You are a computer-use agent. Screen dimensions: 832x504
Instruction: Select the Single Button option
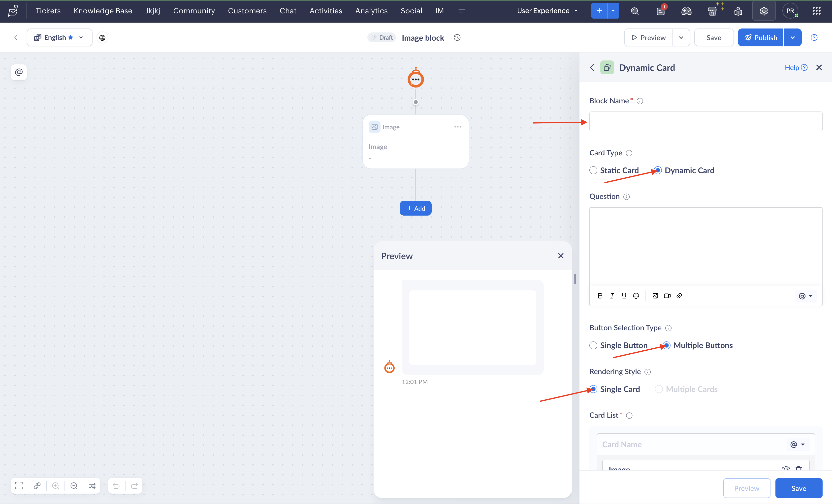pyautogui.click(x=593, y=345)
